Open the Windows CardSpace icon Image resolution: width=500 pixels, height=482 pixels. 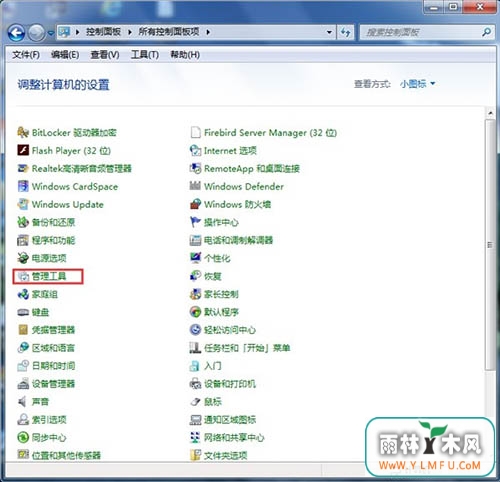[23, 186]
